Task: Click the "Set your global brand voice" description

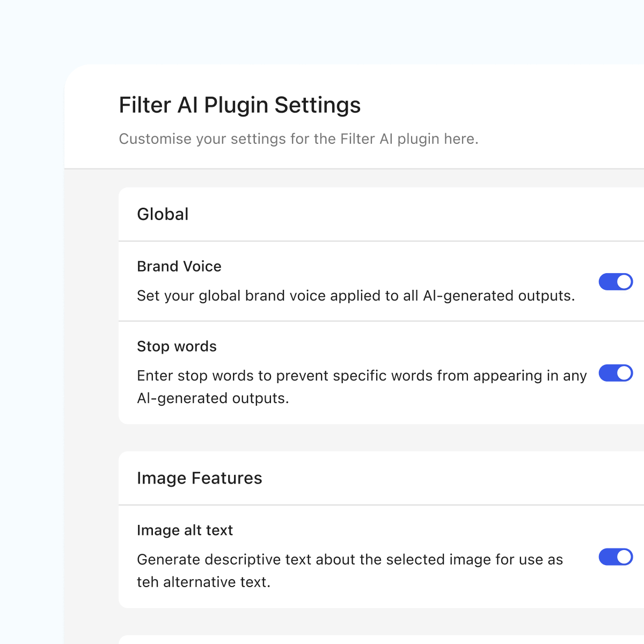Action: coord(355,296)
